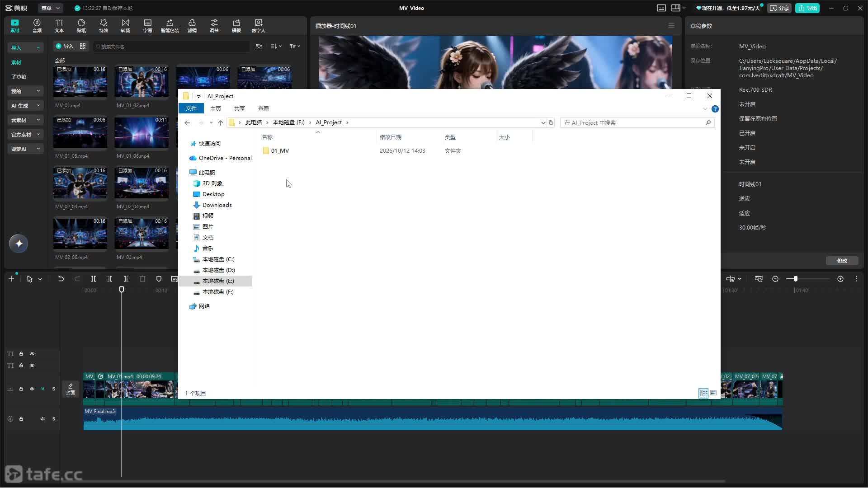Click the timeline zoom-in magnifier icon
The width and height of the screenshot is (868, 488).
840,279
